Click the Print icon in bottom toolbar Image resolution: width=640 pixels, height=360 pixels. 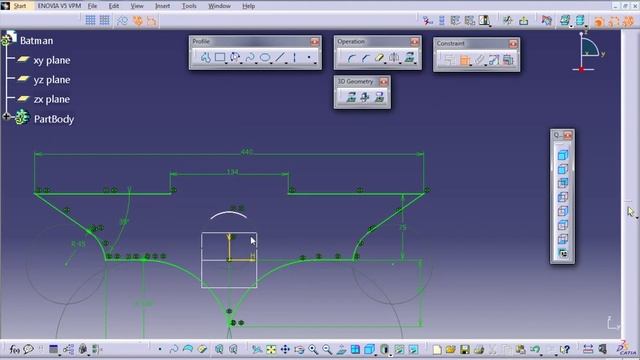479,349
